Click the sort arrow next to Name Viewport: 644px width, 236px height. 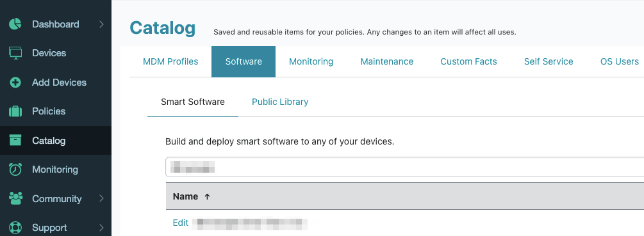pos(207,197)
